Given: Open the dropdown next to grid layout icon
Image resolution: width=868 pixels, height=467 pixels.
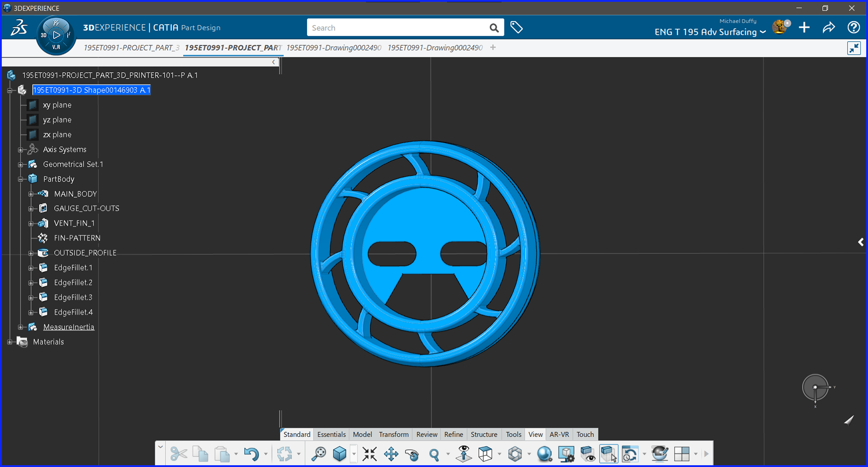Looking at the screenshot, I should [x=695, y=454].
